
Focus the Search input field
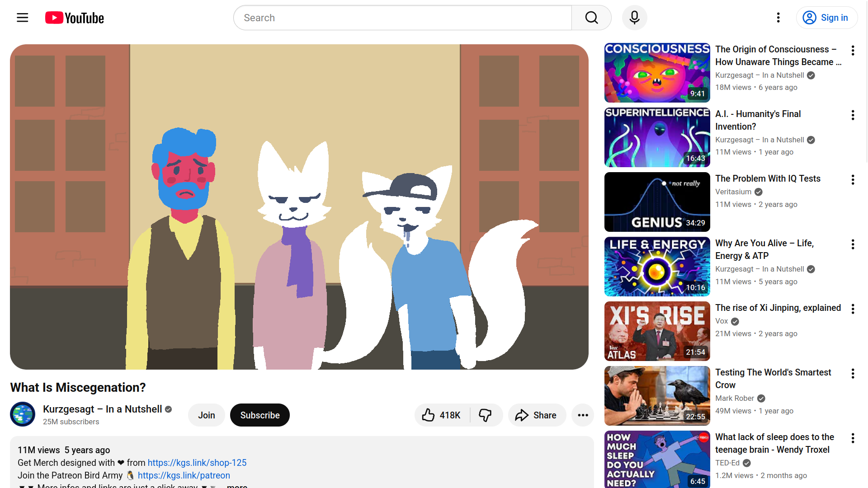[x=402, y=18]
